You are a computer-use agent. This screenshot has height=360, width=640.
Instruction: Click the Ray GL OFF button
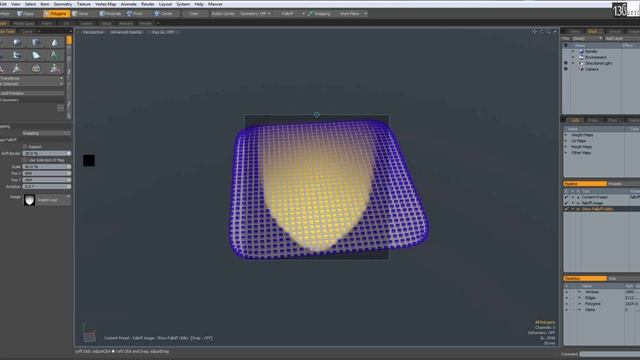point(162,32)
